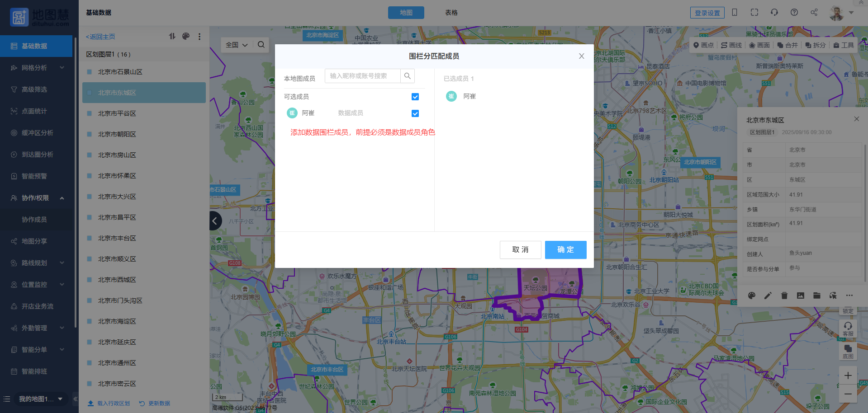Image resolution: width=868 pixels, height=413 pixels.
Task: Click the trash delete icon in district panel
Action: (x=784, y=296)
